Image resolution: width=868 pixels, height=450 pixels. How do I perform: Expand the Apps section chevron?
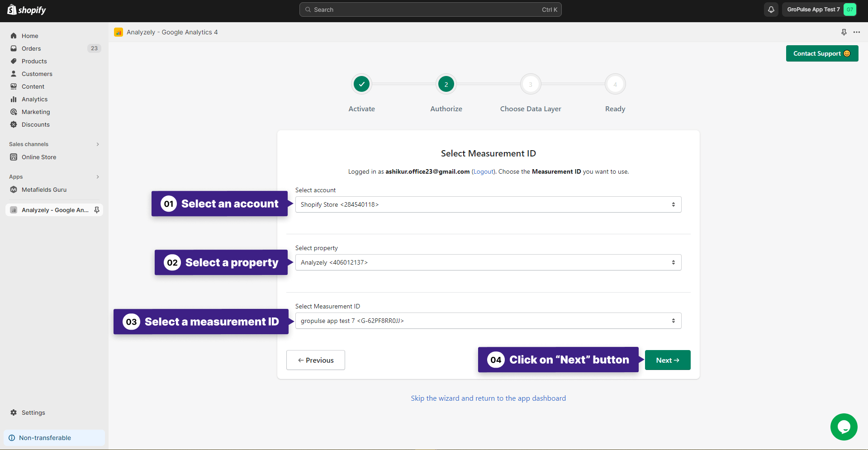[x=98, y=177]
